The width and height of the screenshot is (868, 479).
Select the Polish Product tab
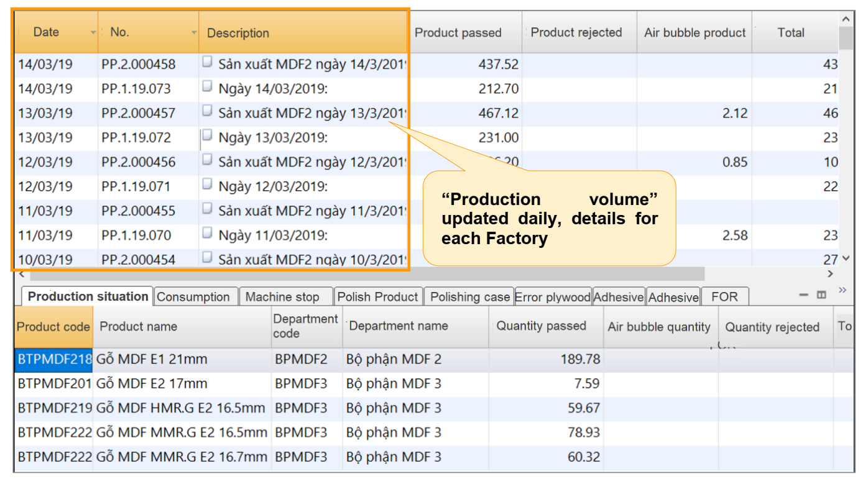tap(377, 297)
